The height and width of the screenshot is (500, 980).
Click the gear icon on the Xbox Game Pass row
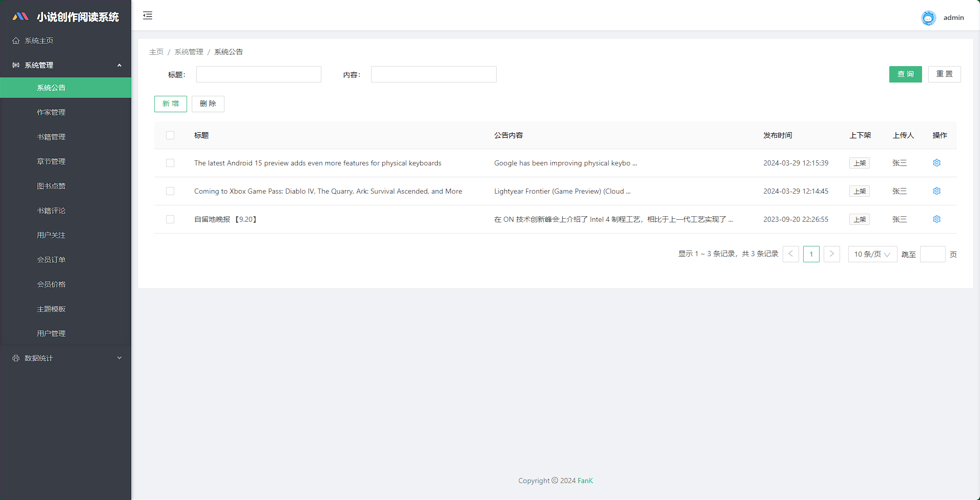[936, 191]
